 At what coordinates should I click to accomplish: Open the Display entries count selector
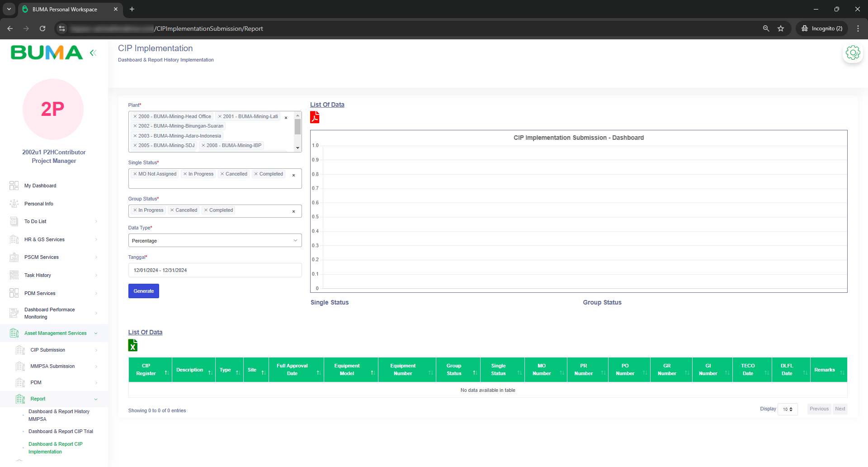click(x=788, y=409)
